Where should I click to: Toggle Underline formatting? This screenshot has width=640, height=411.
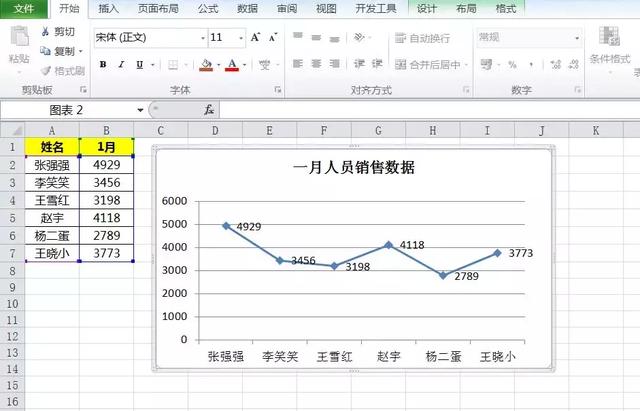140,64
